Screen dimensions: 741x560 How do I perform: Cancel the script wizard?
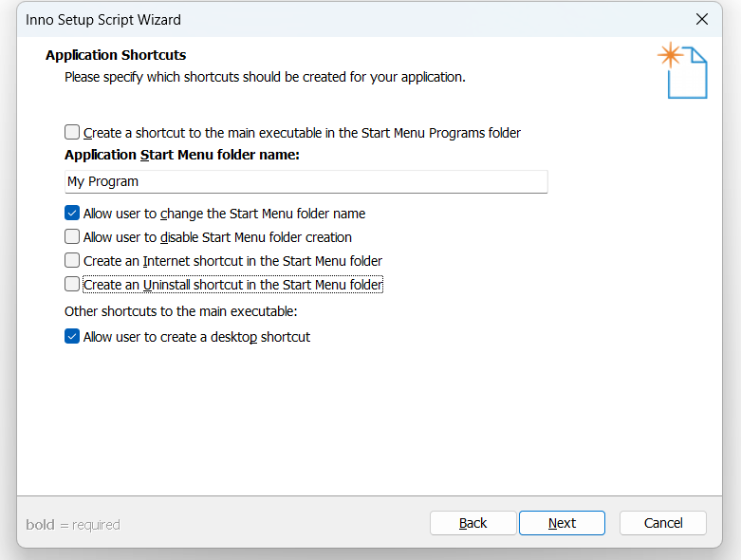tap(663, 523)
